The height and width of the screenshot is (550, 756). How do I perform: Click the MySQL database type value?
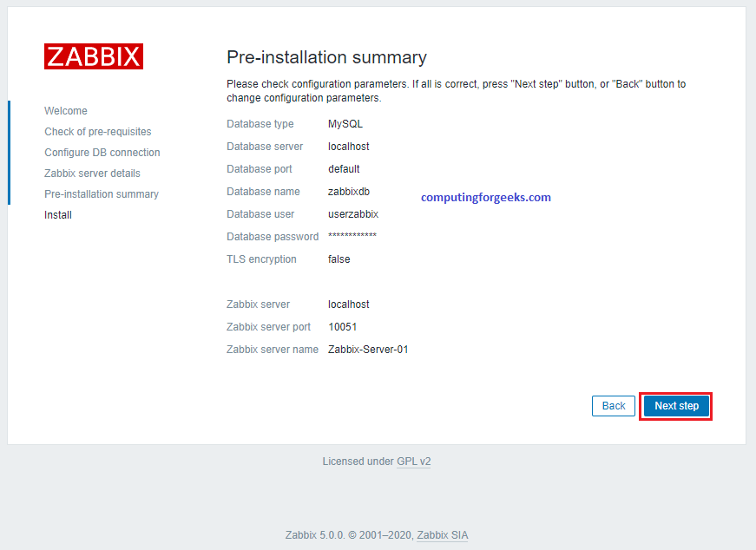point(345,124)
